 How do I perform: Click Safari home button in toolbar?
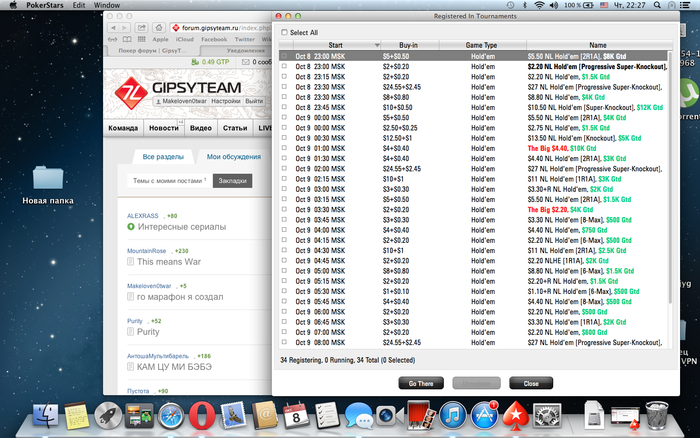[x=159, y=28]
